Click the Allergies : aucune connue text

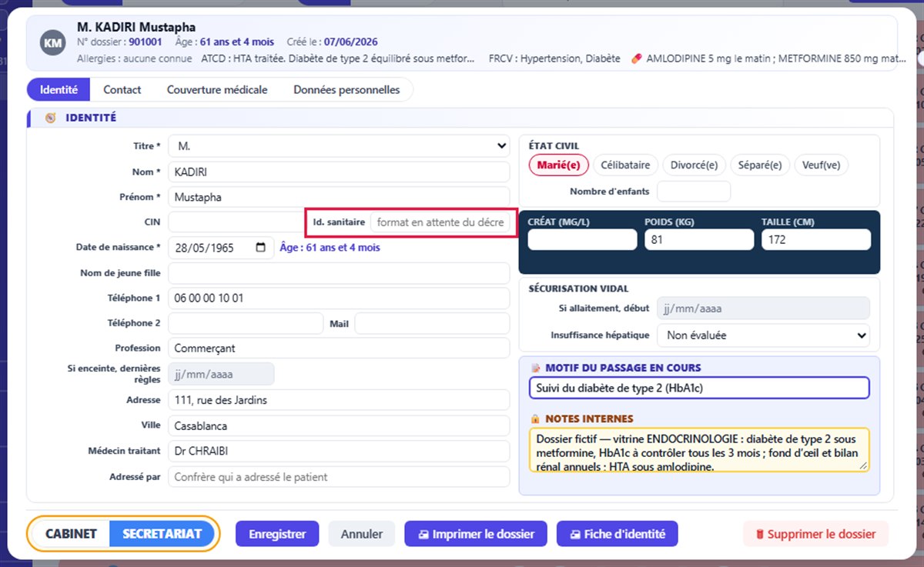tap(136, 58)
